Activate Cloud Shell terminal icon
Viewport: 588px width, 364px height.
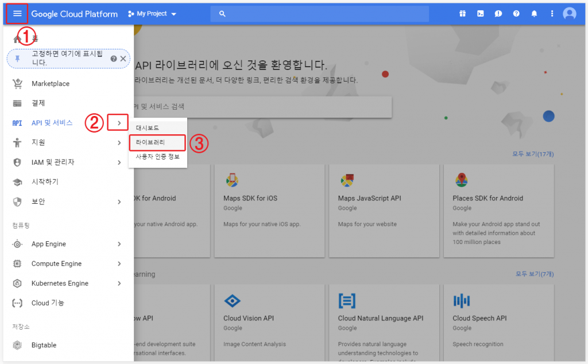480,14
